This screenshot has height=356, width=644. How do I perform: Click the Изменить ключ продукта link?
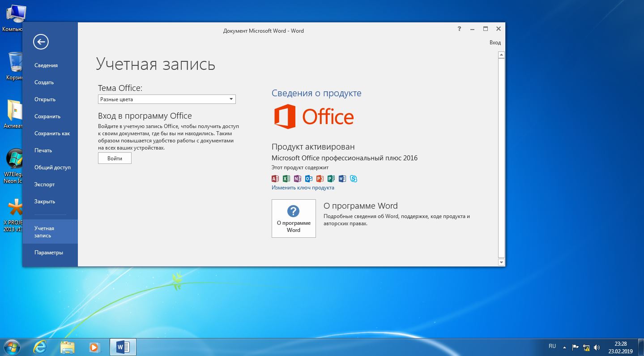[x=303, y=188]
